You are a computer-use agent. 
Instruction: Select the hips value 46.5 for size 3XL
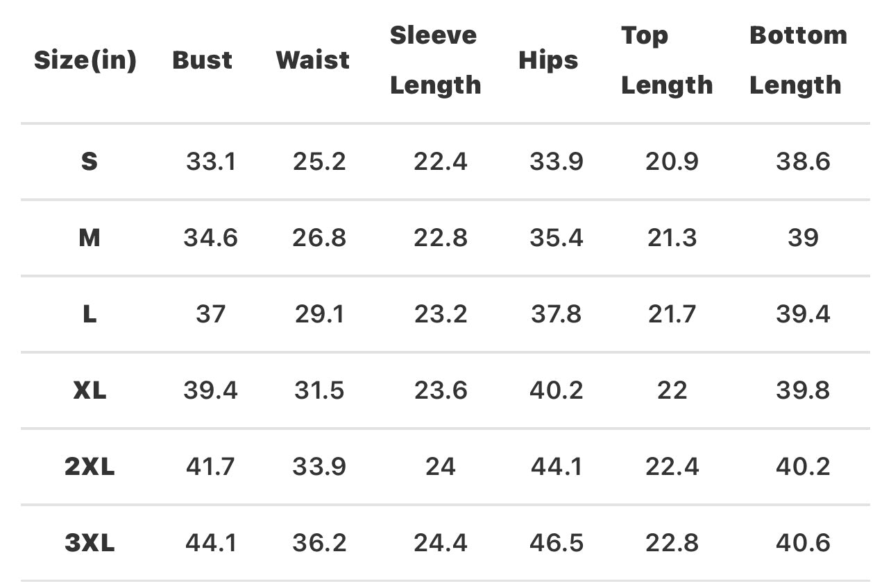coord(556,543)
